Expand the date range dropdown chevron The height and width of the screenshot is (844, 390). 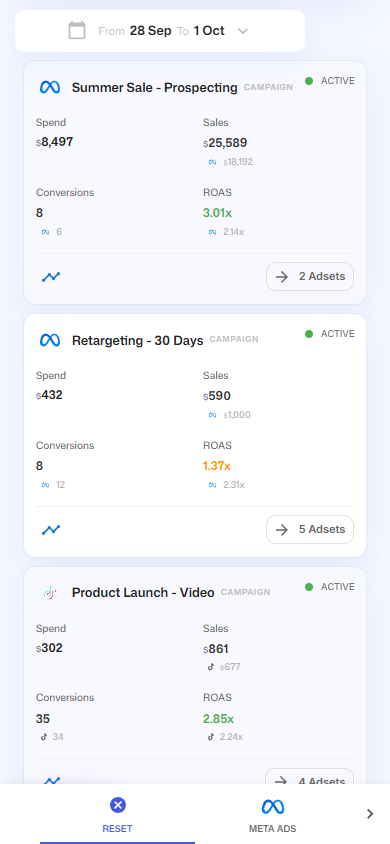click(243, 31)
